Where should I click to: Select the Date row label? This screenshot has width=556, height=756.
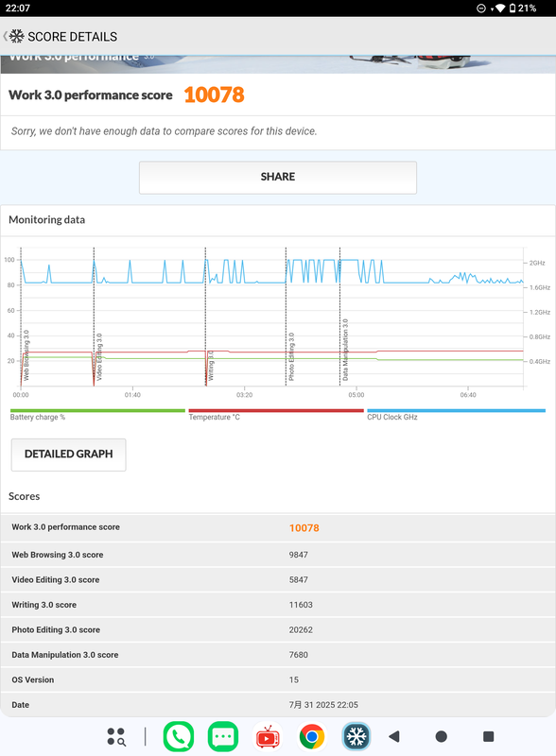coord(20,705)
